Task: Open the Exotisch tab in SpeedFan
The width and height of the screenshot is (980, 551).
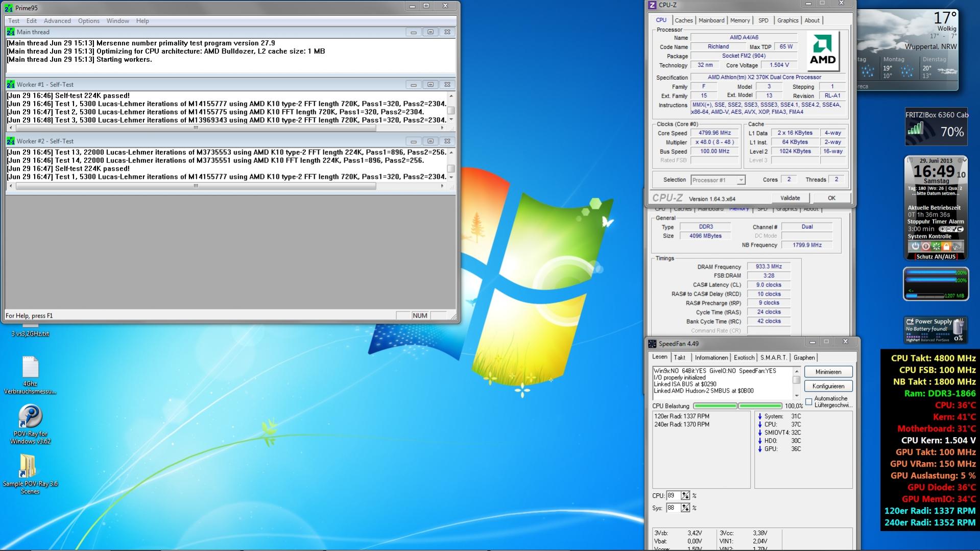Action: (744, 357)
